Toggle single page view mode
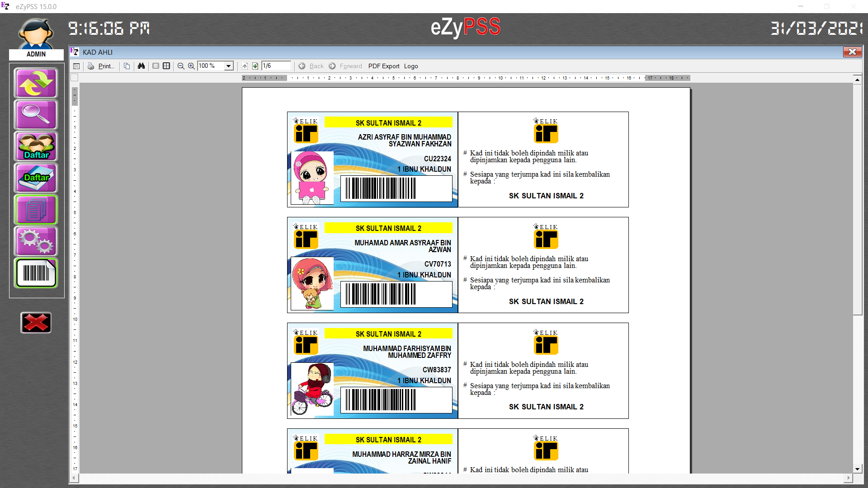Image resolution: width=868 pixels, height=488 pixels. pyautogui.click(x=156, y=66)
